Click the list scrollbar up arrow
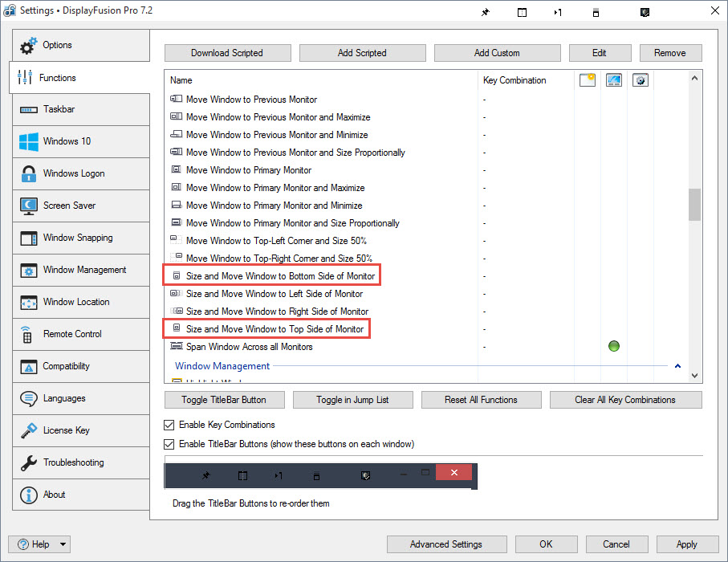Image resolution: width=728 pixels, height=562 pixels. (694, 78)
